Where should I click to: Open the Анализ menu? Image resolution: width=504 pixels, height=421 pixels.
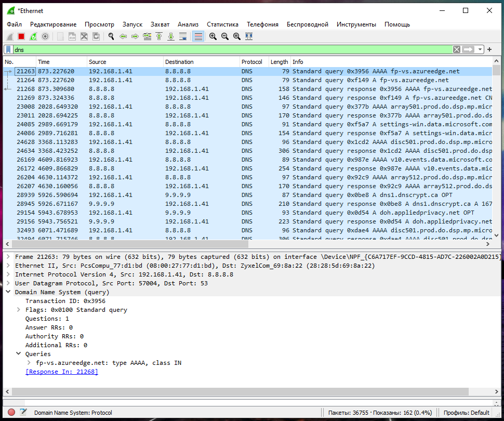pos(188,24)
